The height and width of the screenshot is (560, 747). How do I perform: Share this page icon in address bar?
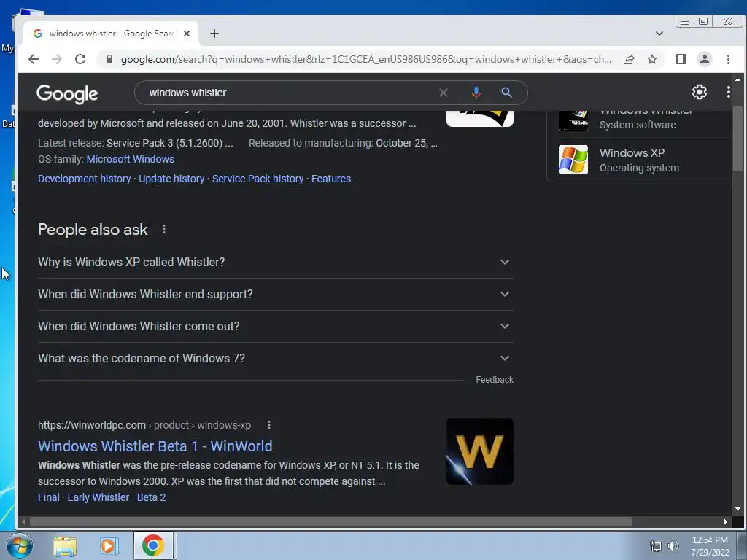pos(629,59)
